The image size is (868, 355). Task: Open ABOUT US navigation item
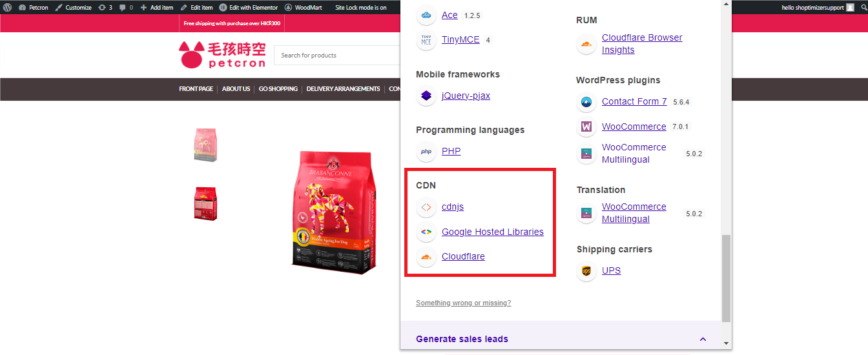coord(236,89)
